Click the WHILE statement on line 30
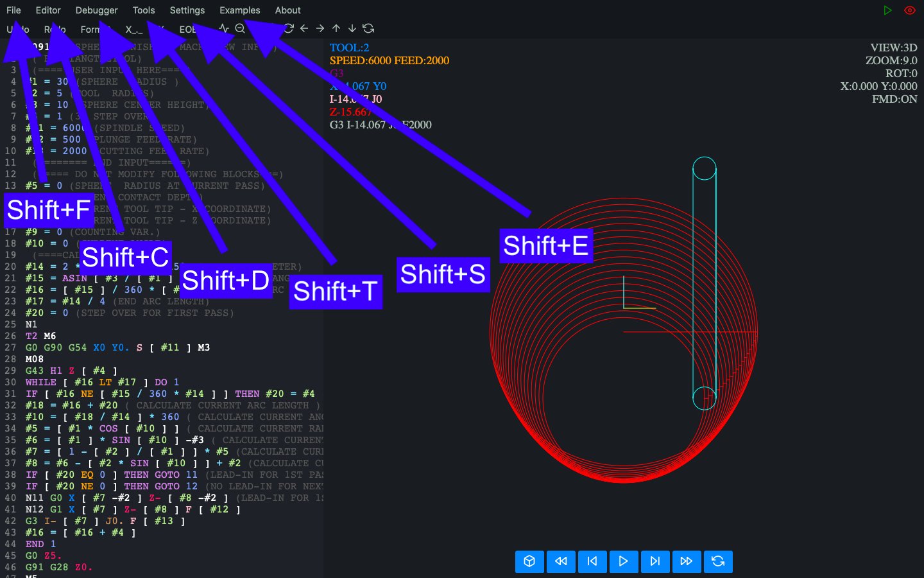 [x=103, y=382]
